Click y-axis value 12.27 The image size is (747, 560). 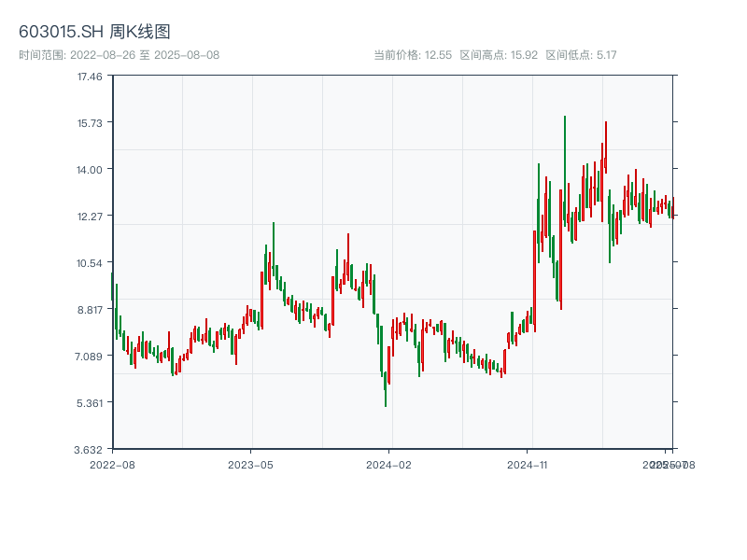point(90,217)
